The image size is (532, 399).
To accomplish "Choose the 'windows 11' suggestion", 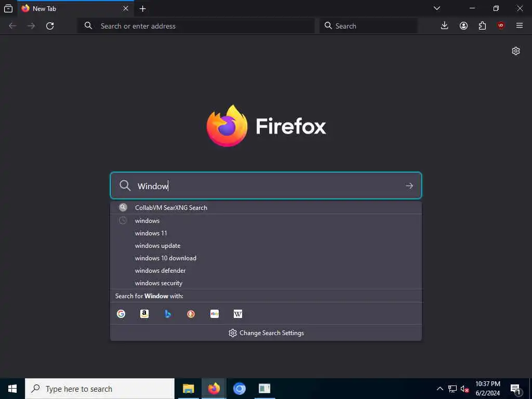I will tap(266, 233).
